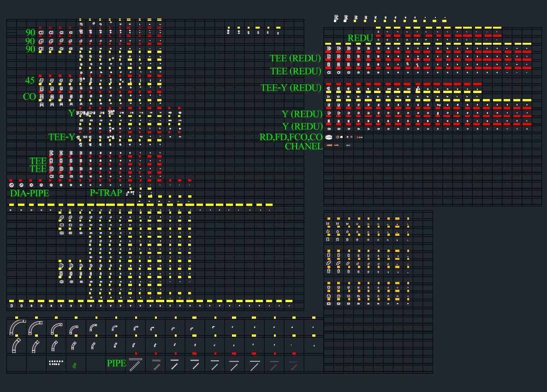Screen dimensions: 547x392
Task: Click the largest 45-degree bend below the elbows
Action: 16,345
